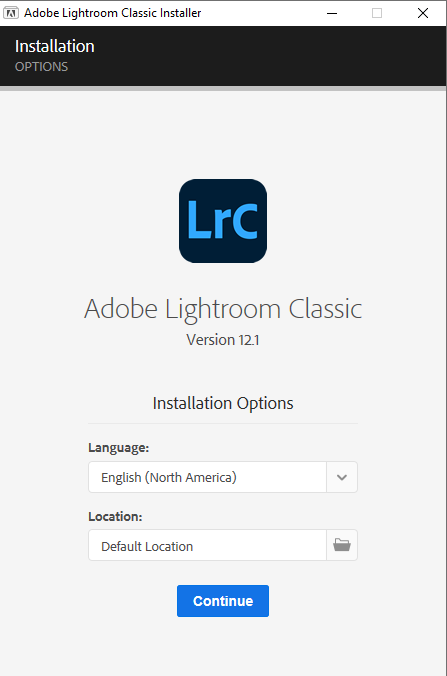Click the Location: field label
The image size is (447, 676).
click(x=115, y=516)
